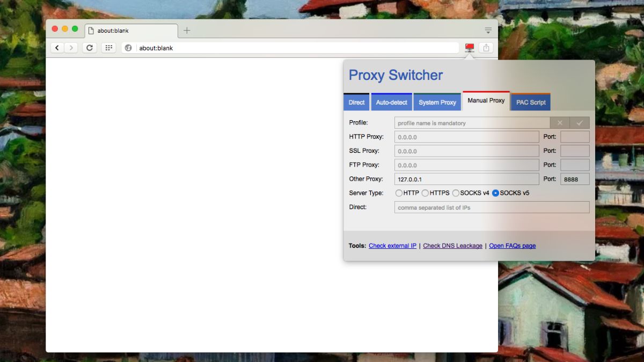Select the HTTP server type
Image resolution: width=644 pixels, height=362 pixels.
point(399,193)
